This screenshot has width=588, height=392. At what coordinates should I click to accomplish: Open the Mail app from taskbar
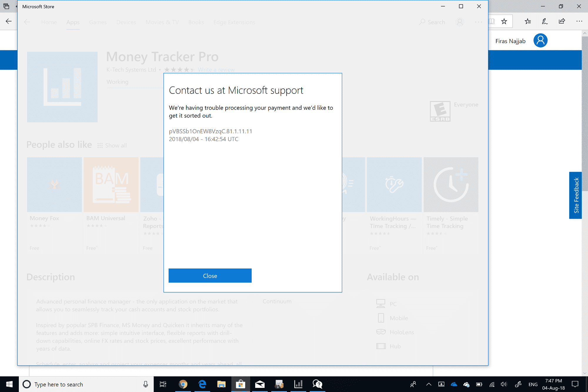[x=260, y=384]
